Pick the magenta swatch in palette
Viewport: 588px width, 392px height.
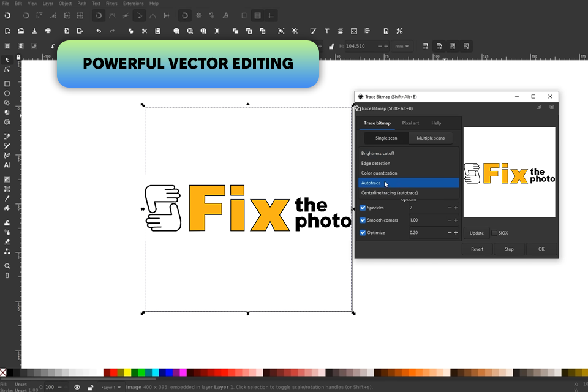pyautogui.click(x=183, y=372)
